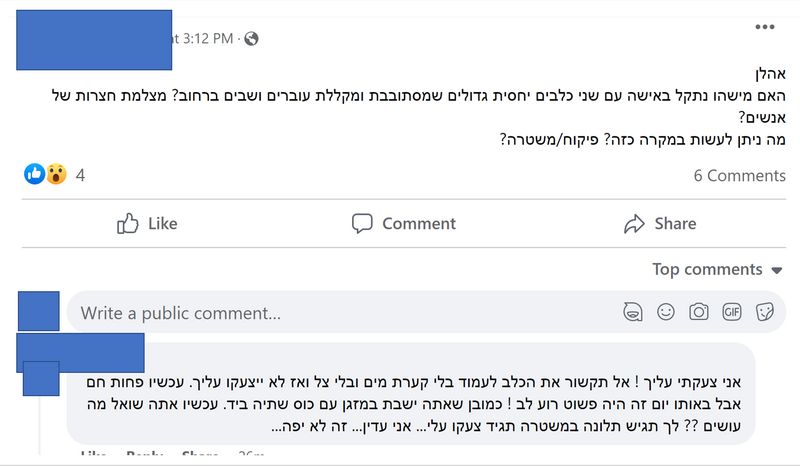The width and height of the screenshot is (800, 466).
Task: Open the commenter's profile picture
Action: pyautogui.click(x=41, y=378)
